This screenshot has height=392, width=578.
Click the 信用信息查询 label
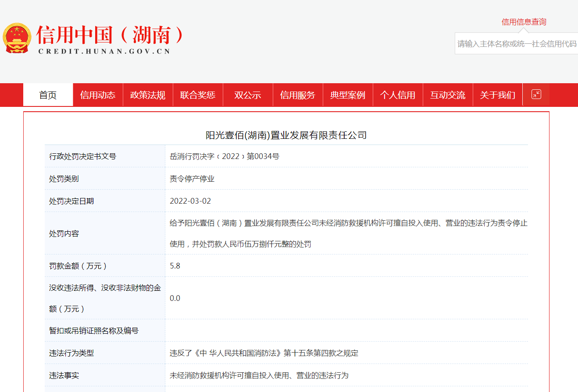tap(524, 22)
